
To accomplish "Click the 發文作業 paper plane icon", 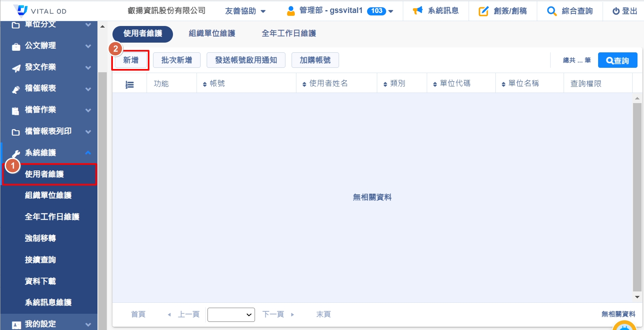I will (x=16, y=68).
